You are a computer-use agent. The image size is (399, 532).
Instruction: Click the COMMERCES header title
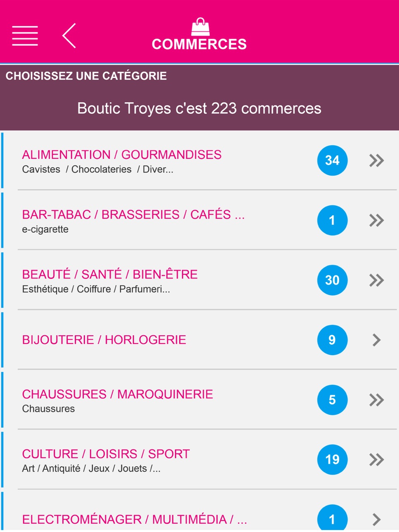(x=199, y=44)
